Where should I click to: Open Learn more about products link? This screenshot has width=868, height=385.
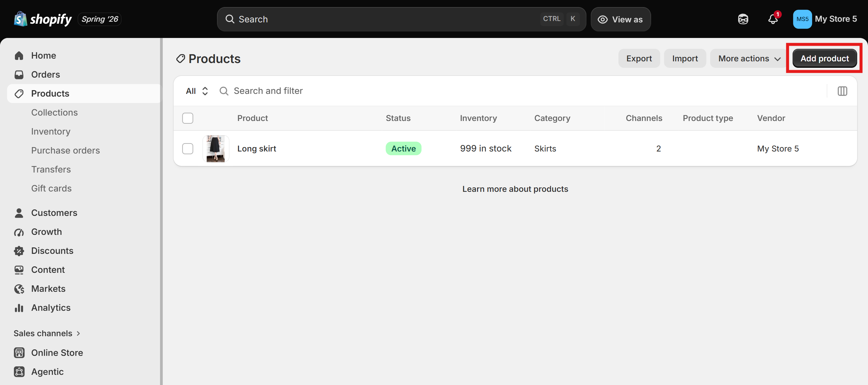(515, 189)
